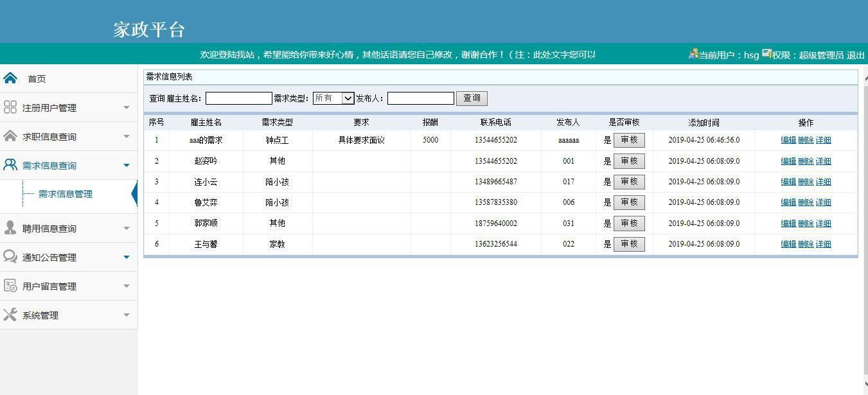Click phone number 13489665487
The height and width of the screenshot is (395, 868).
(x=496, y=182)
